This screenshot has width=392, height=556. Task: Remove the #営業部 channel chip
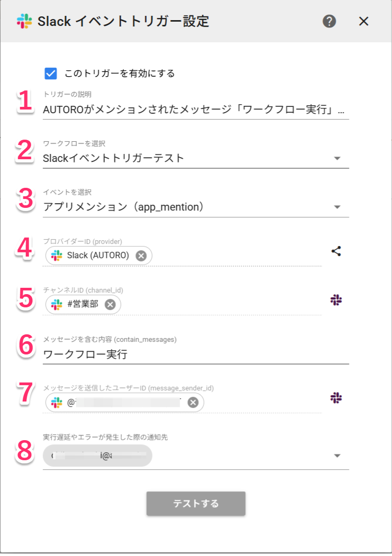[x=110, y=304]
